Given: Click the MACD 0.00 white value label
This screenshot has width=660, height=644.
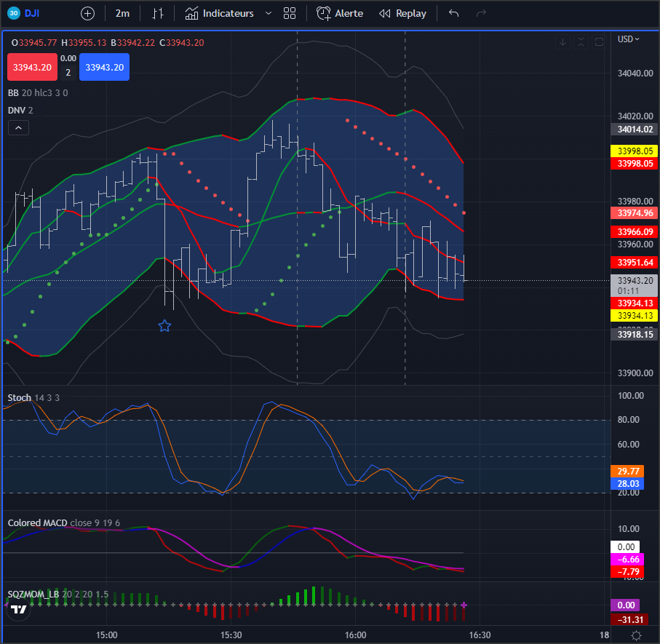Looking at the screenshot, I should coord(626,546).
